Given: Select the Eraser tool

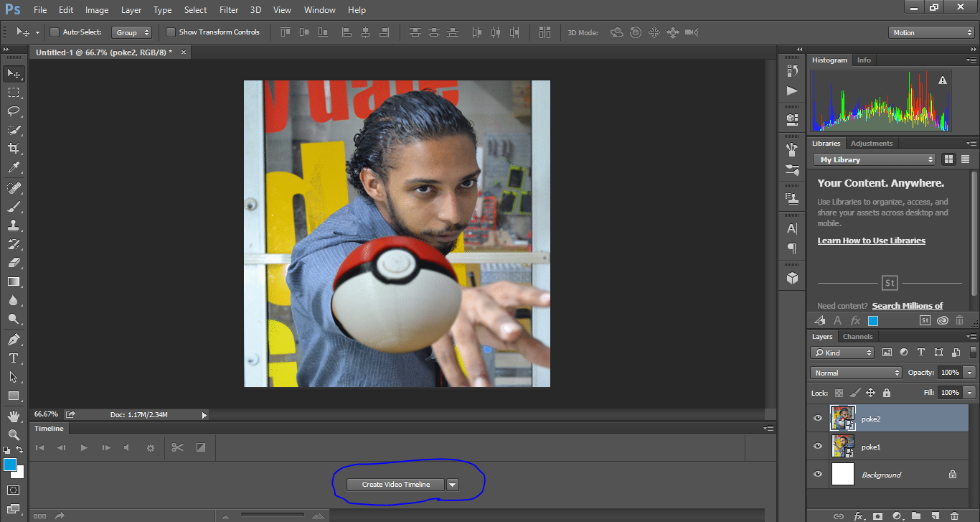Looking at the screenshot, I should click(14, 263).
